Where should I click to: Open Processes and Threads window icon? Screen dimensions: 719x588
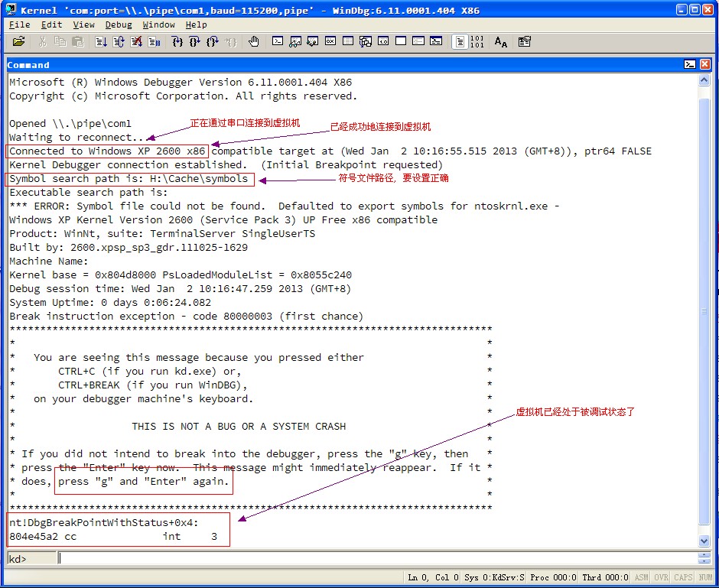[418, 41]
